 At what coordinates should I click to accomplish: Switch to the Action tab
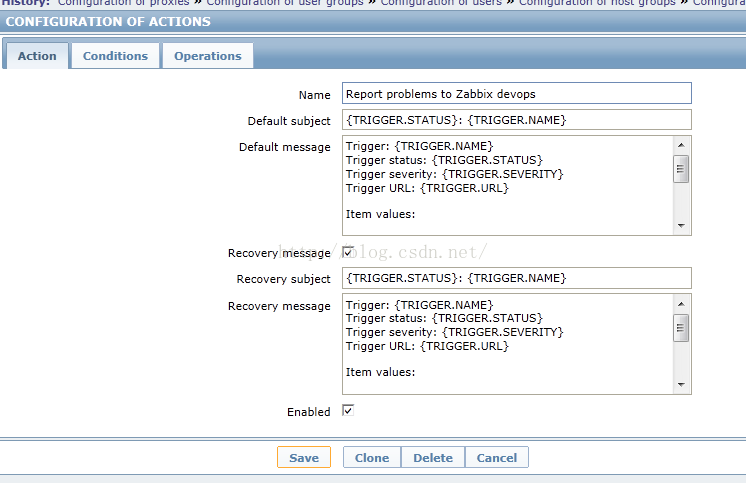point(37,56)
